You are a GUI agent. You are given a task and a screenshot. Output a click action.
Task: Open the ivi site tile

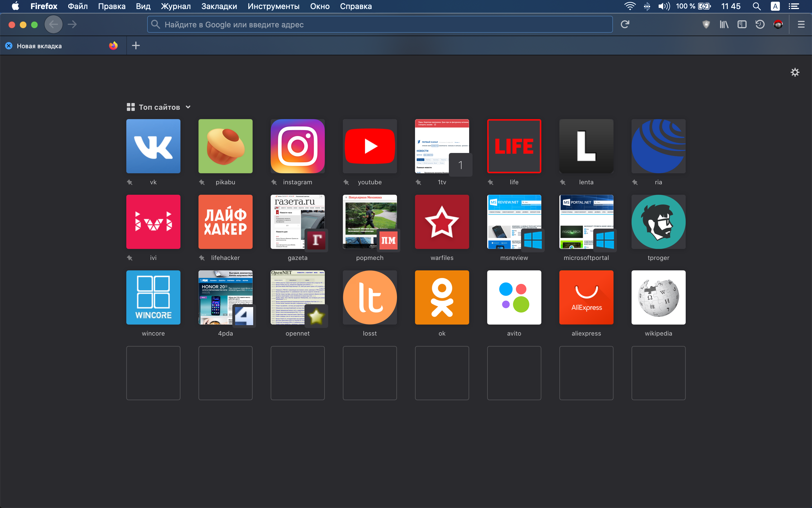(153, 222)
